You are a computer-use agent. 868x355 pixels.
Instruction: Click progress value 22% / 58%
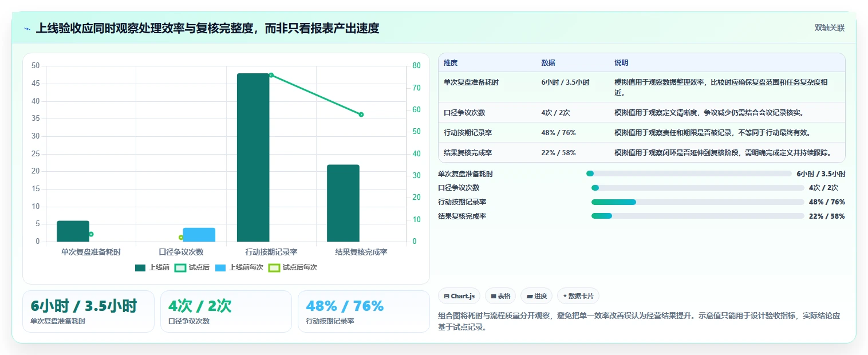point(827,216)
